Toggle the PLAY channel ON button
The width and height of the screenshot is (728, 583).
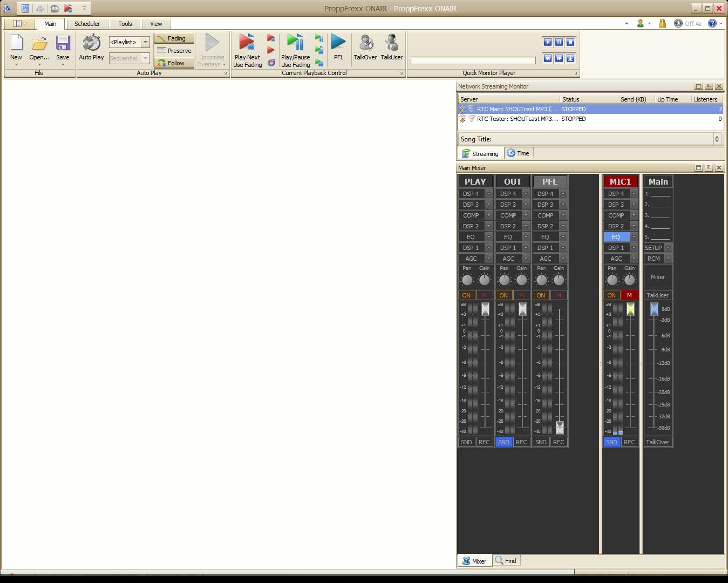tap(466, 295)
